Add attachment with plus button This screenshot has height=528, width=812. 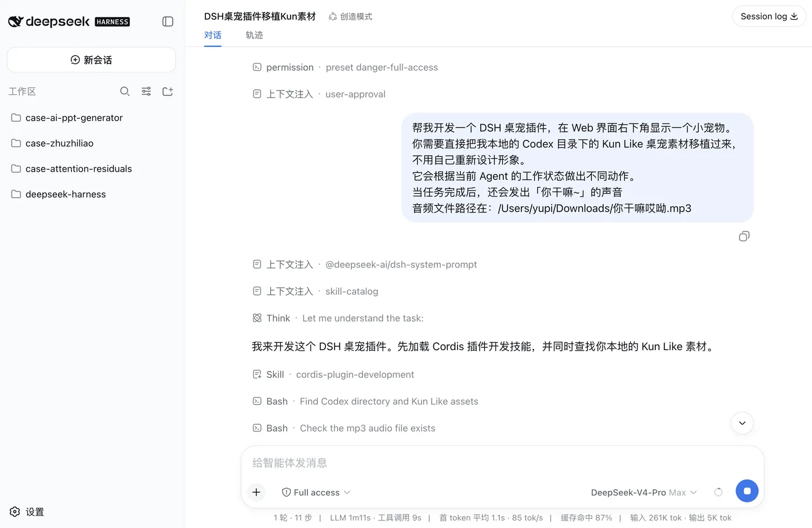pyautogui.click(x=256, y=492)
